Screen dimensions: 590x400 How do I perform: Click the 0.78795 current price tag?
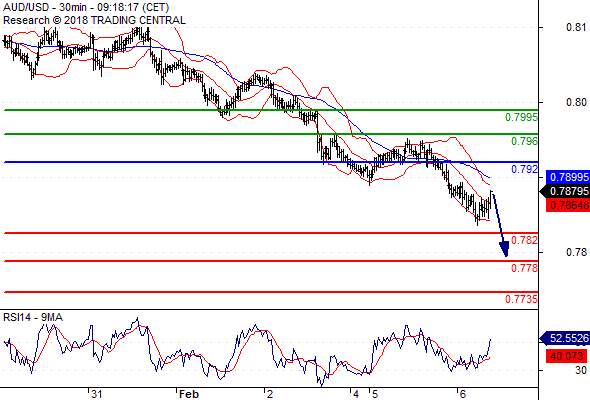tap(566, 191)
